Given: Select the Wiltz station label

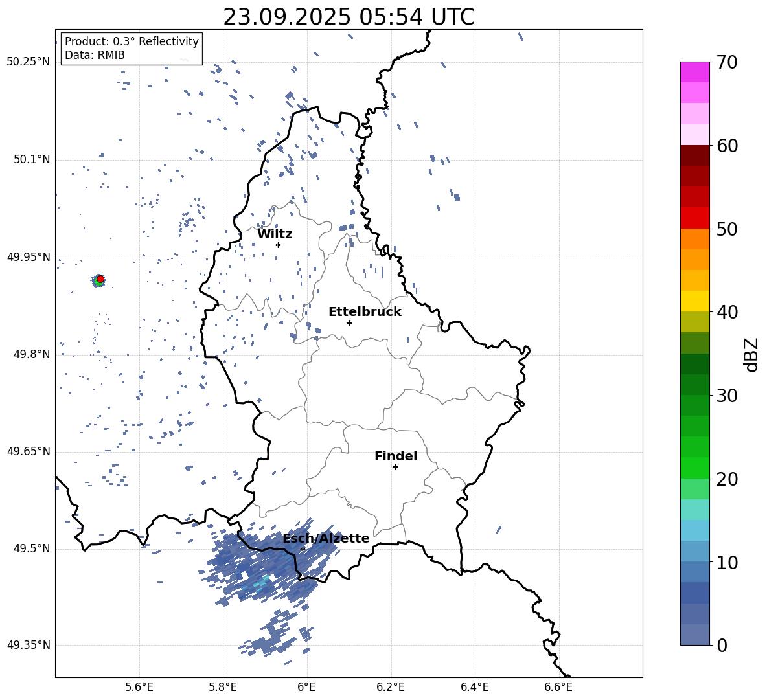Looking at the screenshot, I should [275, 234].
